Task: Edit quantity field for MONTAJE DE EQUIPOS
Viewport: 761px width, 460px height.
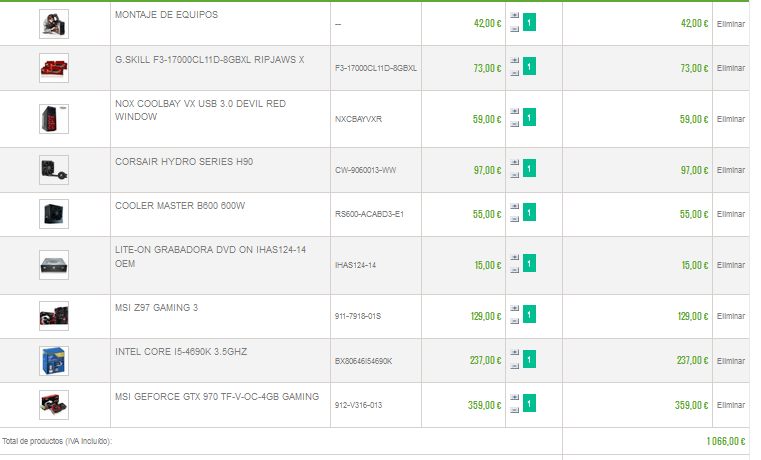Action: coord(529,22)
